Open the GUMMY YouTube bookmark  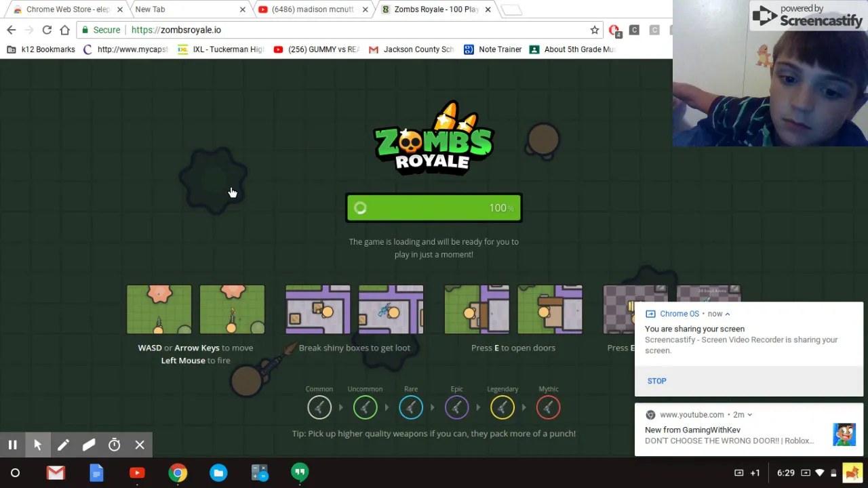pos(316,49)
